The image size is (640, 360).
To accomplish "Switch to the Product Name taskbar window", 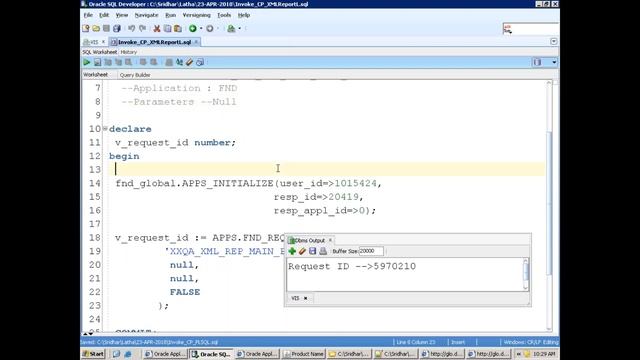I will point(304,354).
